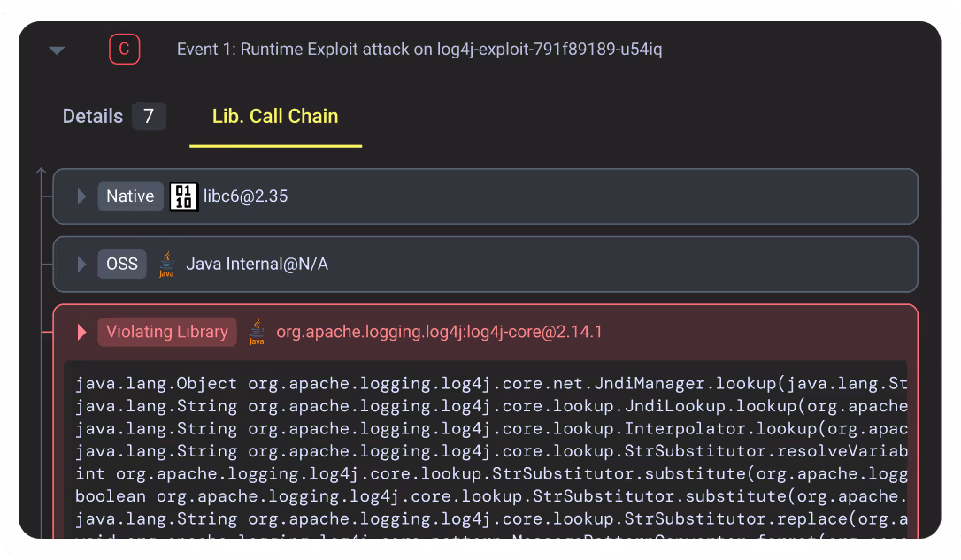
Task: Select the JndiManager.lookup call chain line
Action: [491, 384]
